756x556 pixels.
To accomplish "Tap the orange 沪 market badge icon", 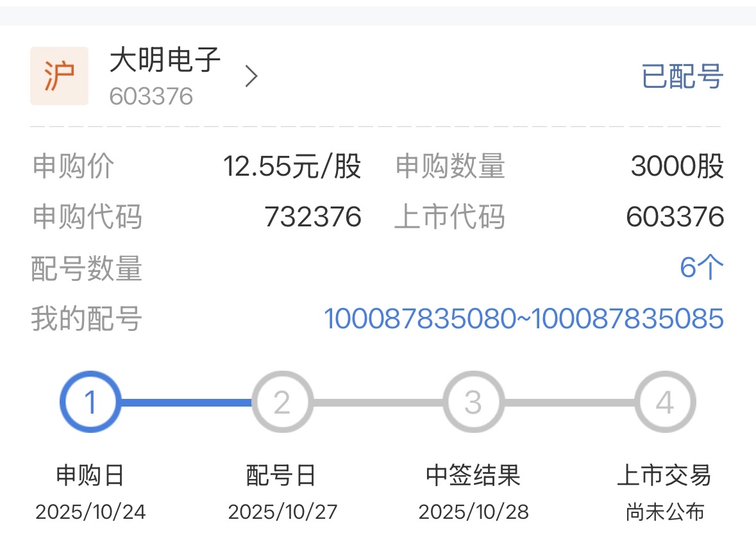I will pyautogui.click(x=59, y=76).
